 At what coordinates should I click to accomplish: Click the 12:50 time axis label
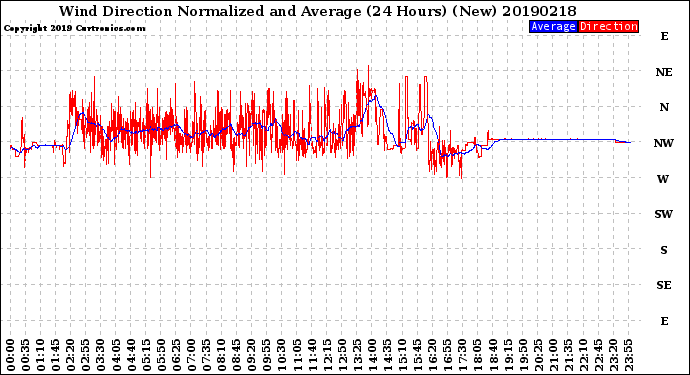(342, 355)
